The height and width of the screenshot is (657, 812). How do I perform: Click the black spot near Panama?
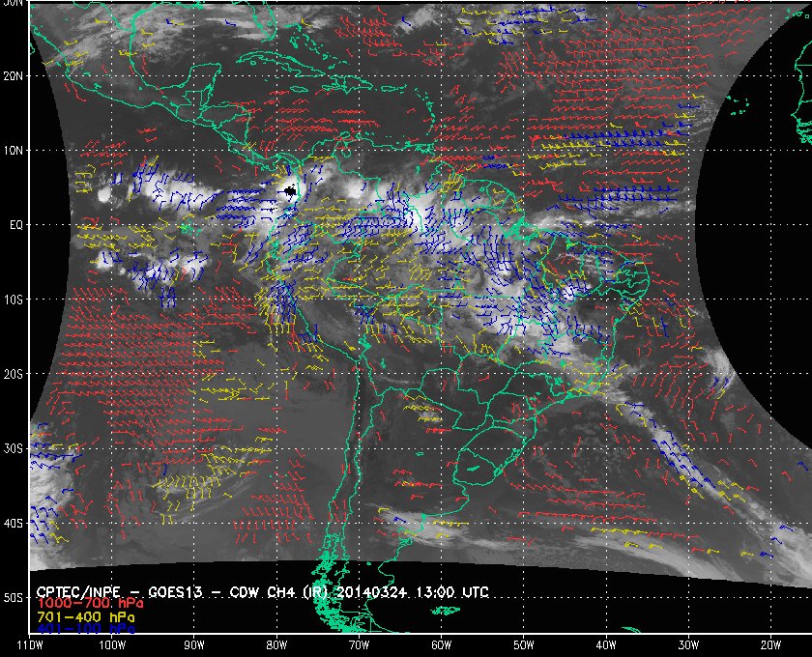[x=289, y=191]
